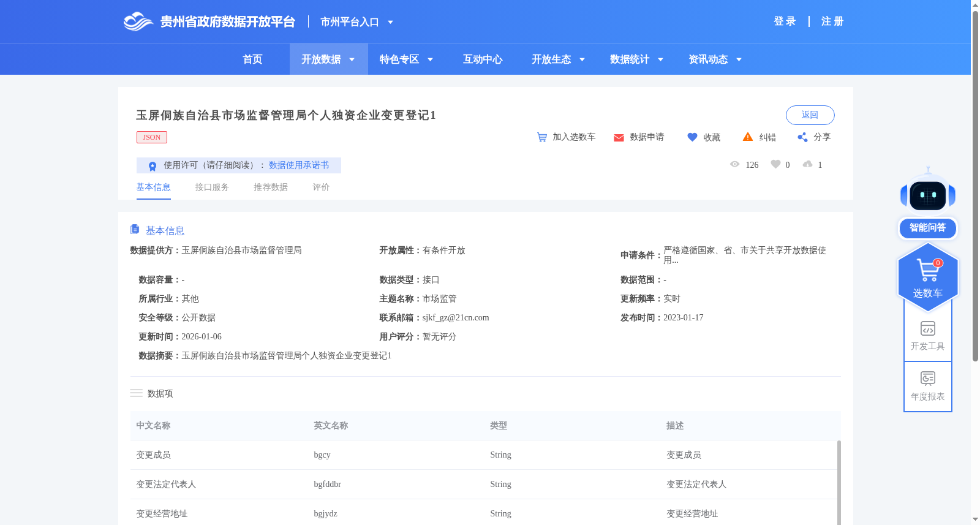The image size is (980, 525).
Task: Open the 数据使用承诺书 link
Action: pos(299,165)
